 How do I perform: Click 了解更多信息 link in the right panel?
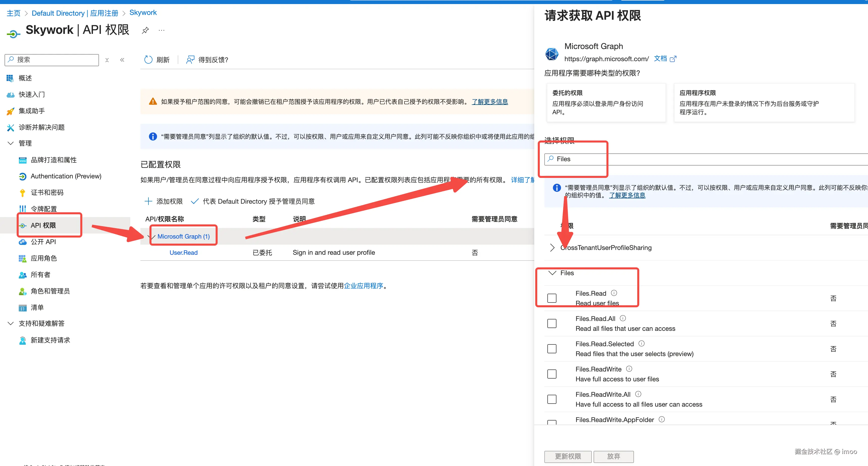pos(627,195)
